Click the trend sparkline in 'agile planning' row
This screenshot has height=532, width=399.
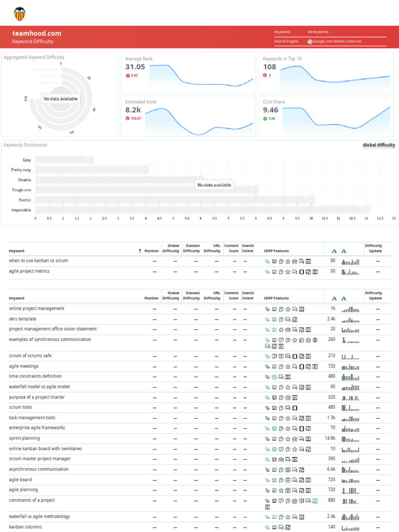coord(351,490)
